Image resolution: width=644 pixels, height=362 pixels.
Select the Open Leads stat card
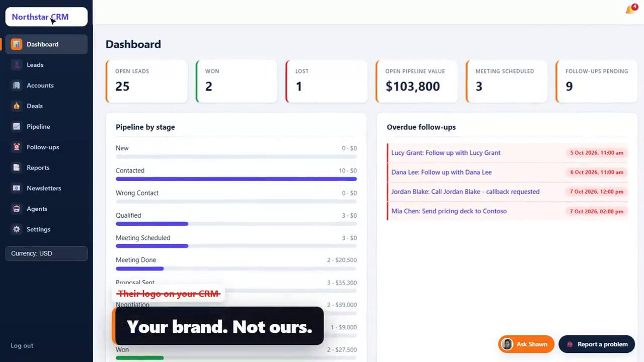[x=146, y=81]
